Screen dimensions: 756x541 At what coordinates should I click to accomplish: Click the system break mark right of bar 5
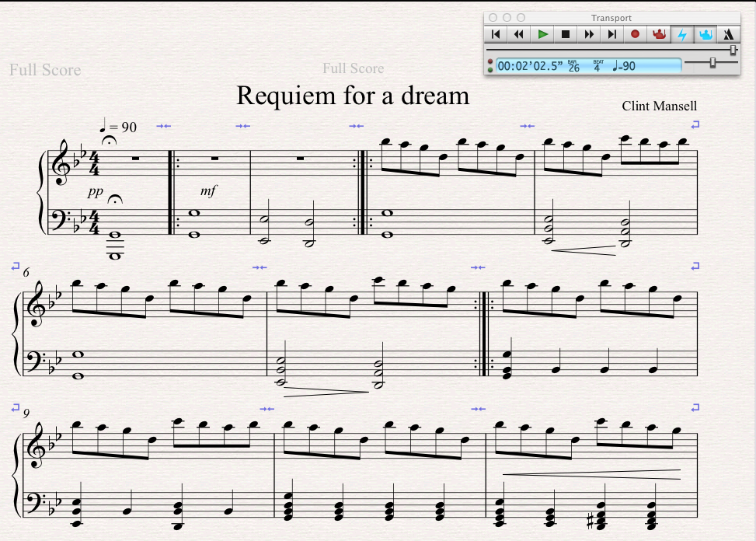695,125
